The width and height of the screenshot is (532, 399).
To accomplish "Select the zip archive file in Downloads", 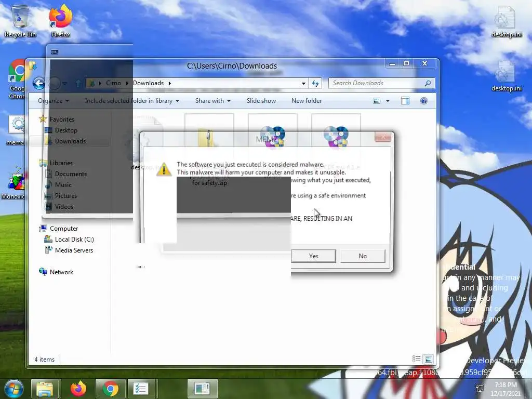I will (209, 150).
